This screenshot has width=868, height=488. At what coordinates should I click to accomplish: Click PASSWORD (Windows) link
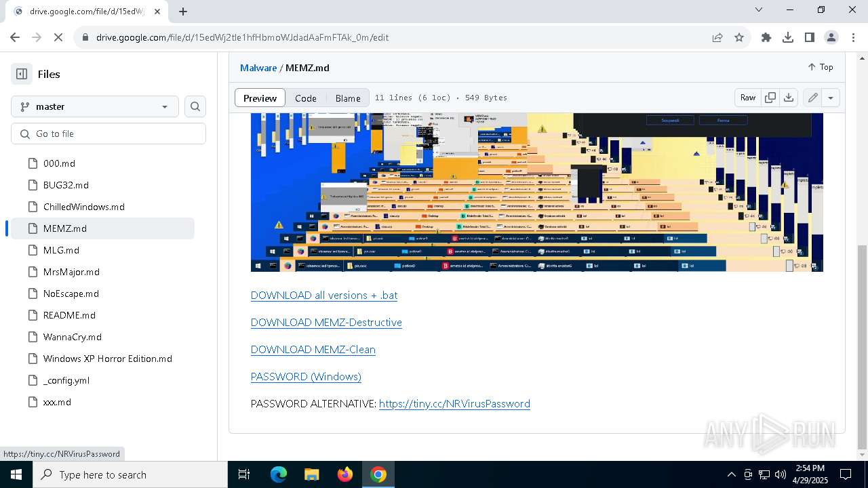tap(306, 377)
